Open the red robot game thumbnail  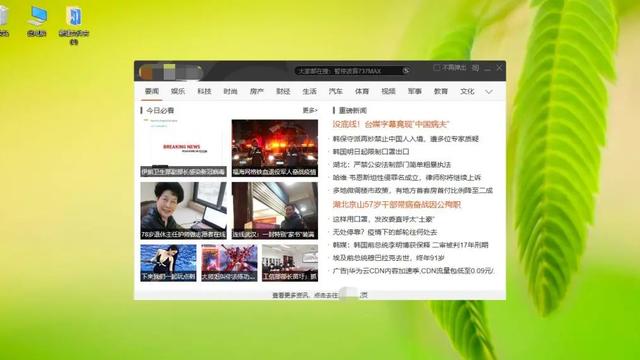click(229, 263)
